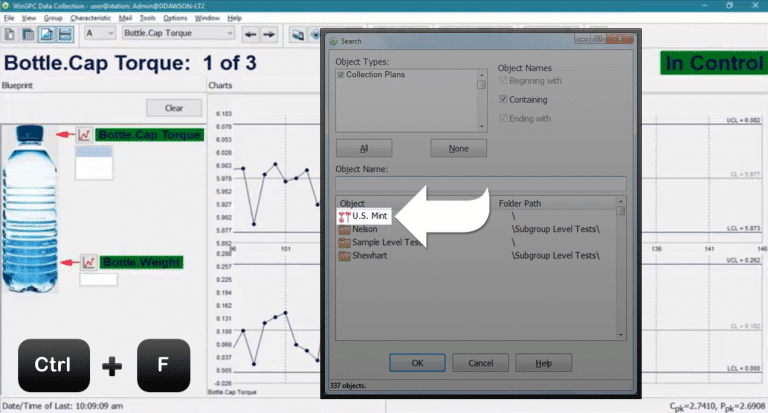Click the chart icon beside Bottle Weight
Screen dimensions: 768x413
(x=88, y=262)
